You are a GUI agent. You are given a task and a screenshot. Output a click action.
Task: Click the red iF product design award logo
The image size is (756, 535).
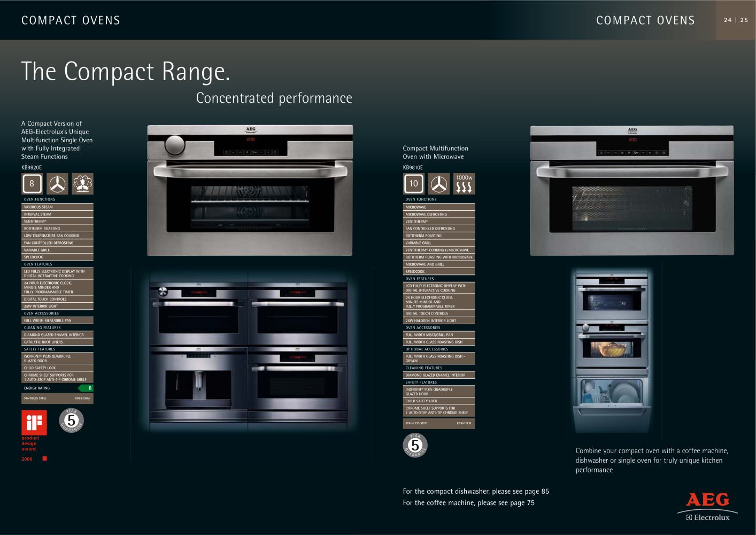pyautogui.click(x=34, y=423)
